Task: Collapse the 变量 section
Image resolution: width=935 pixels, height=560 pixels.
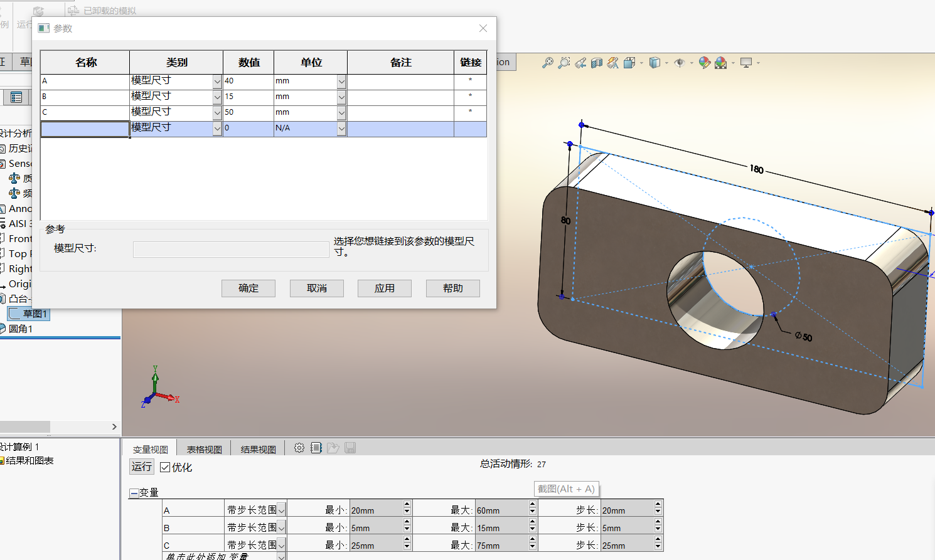Action: click(x=134, y=493)
